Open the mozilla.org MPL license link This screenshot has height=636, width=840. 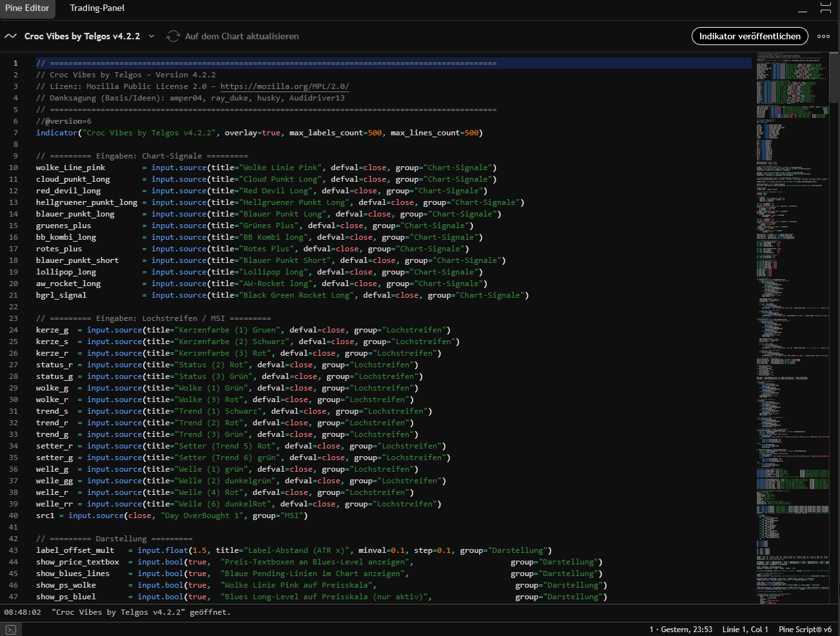[284, 86]
